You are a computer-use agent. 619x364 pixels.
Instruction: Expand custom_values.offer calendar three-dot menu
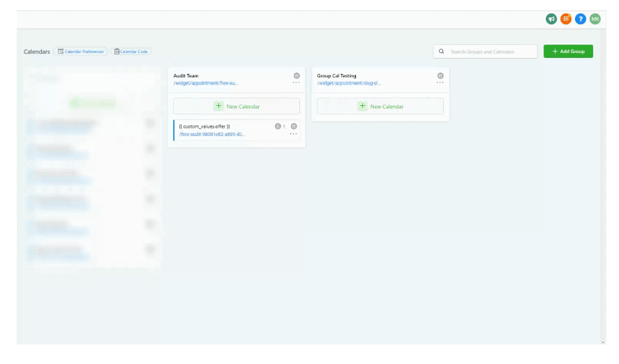294,134
